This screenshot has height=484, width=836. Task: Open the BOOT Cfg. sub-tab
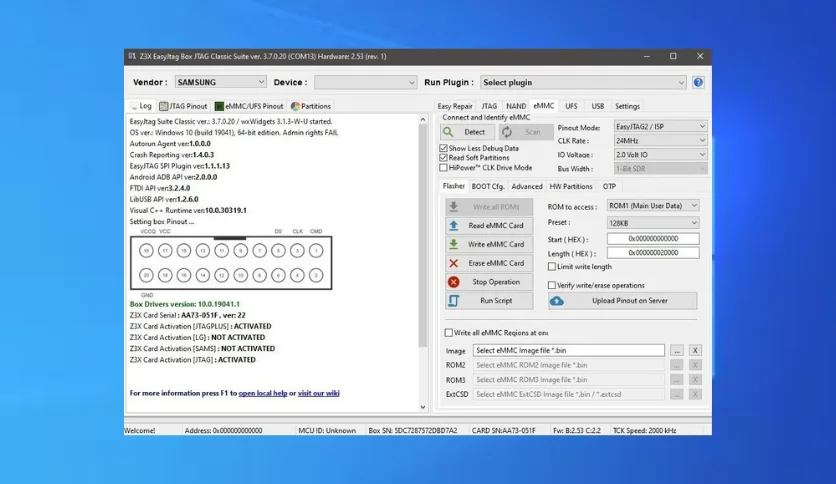click(x=488, y=187)
